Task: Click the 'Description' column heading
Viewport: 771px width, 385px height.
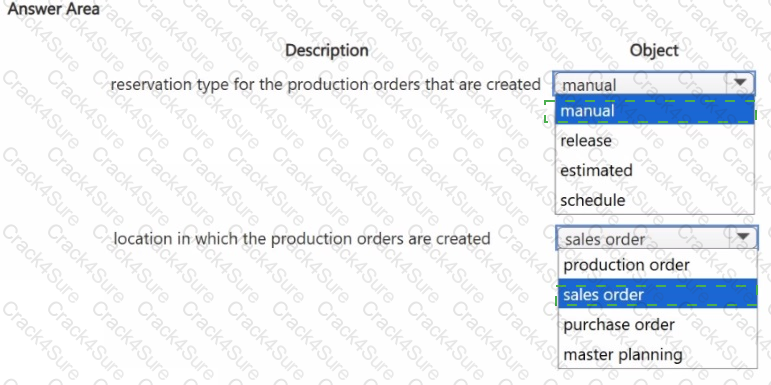Action: pos(326,50)
